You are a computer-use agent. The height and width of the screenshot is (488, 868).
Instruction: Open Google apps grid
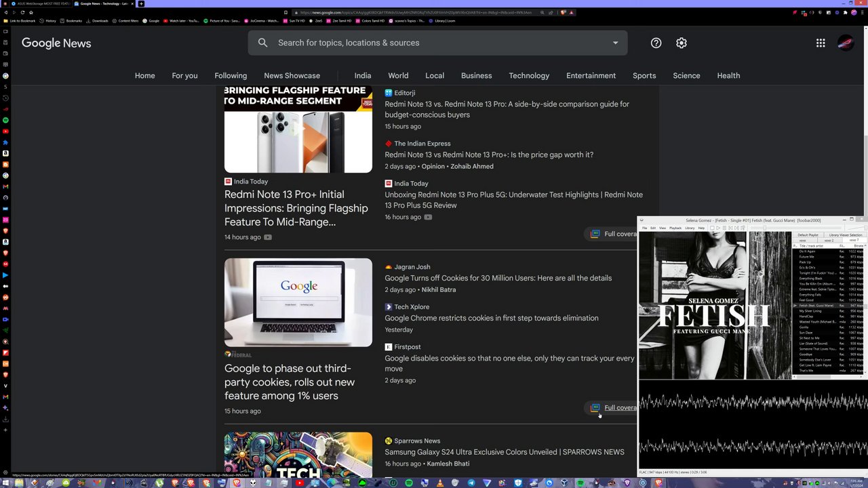pyautogui.click(x=821, y=43)
